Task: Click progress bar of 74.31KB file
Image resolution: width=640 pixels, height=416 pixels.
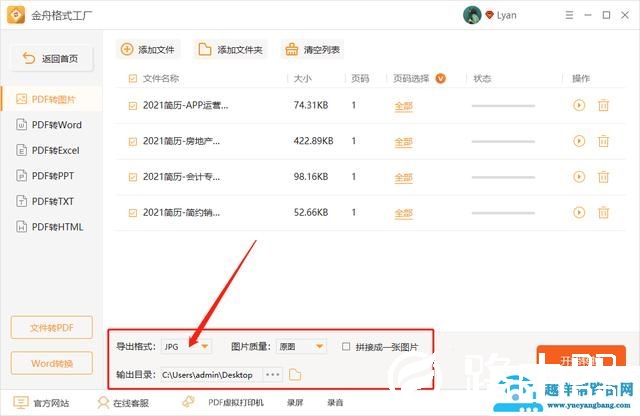Action: coord(503,106)
